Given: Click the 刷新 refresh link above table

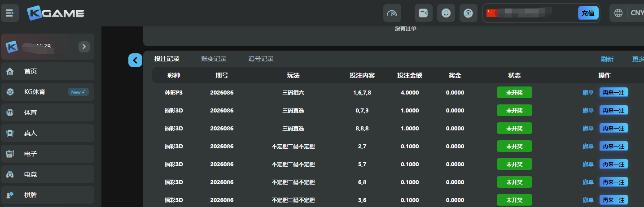Looking at the screenshot, I should point(607,59).
